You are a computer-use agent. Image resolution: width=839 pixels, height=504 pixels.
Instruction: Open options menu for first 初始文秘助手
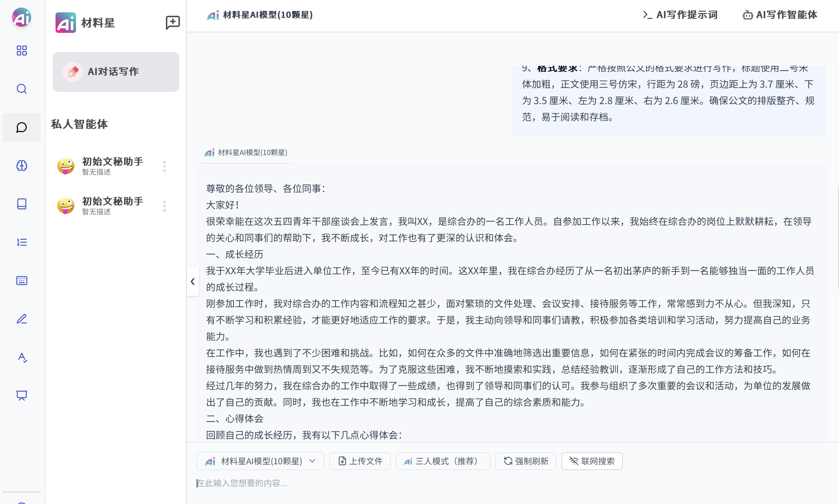point(165,166)
